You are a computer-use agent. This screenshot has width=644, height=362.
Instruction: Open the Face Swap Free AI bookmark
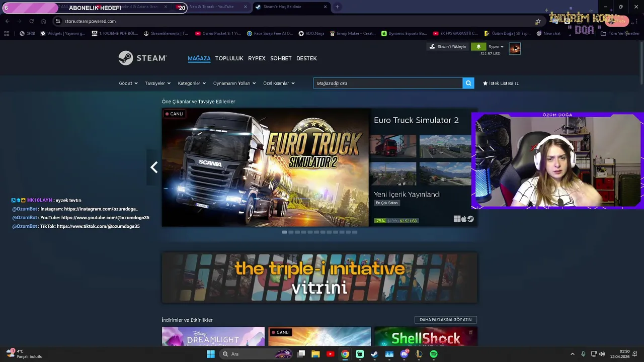click(270, 34)
